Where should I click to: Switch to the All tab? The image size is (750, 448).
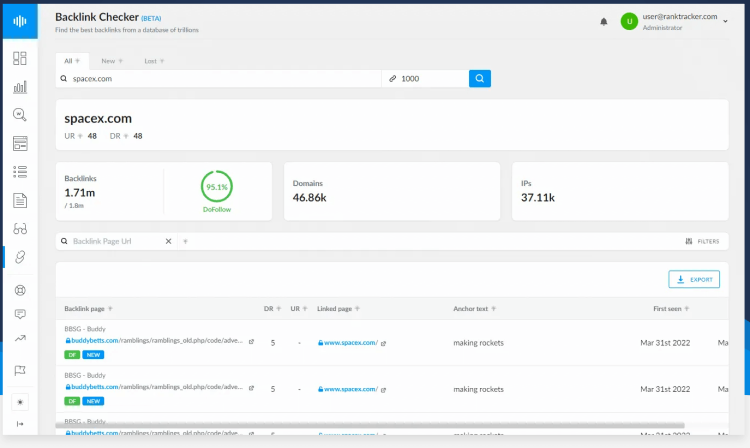72,61
